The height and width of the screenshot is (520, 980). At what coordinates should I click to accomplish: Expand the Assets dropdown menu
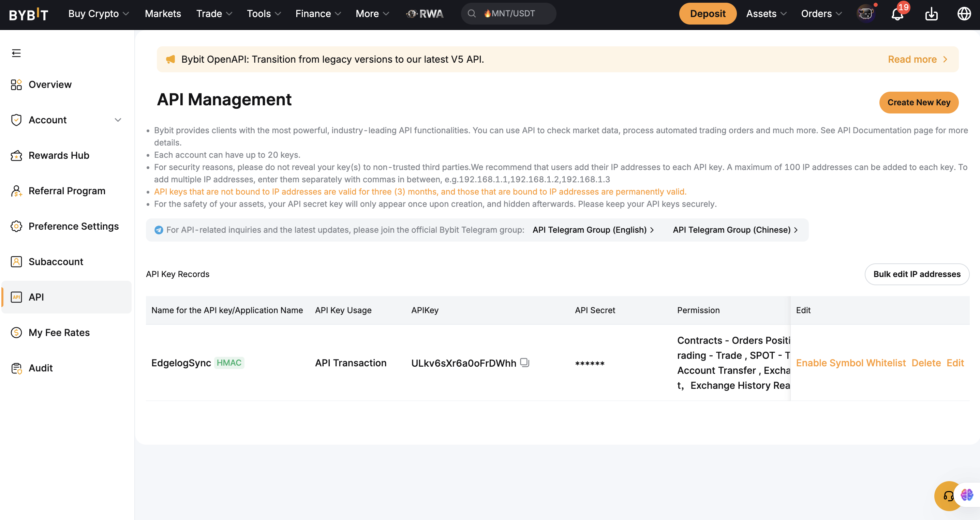[766, 14]
